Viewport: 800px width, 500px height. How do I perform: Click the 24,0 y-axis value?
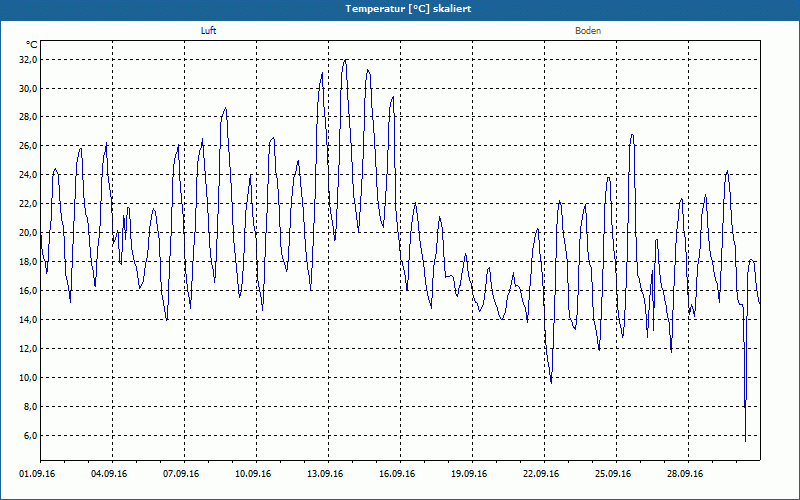[28, 176]
